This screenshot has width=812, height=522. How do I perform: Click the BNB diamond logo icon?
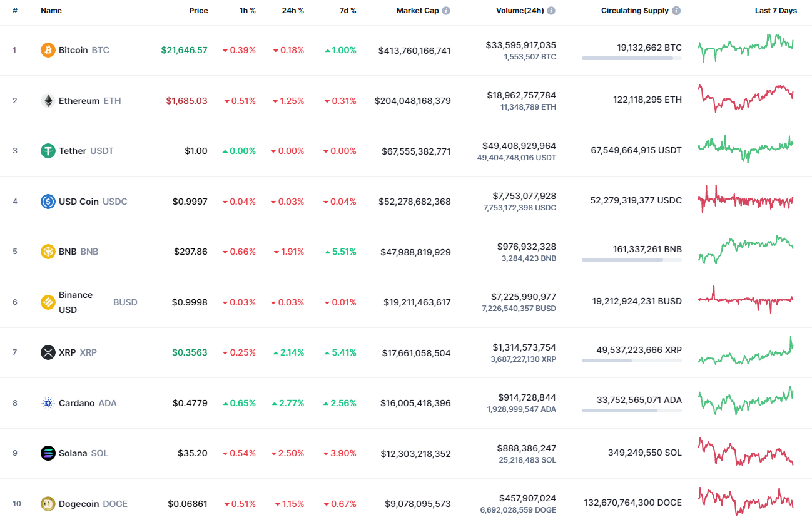click(48, 252)
